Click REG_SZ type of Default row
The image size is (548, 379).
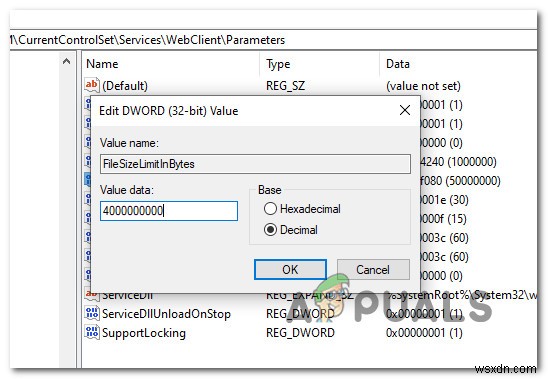coord(286,86)
